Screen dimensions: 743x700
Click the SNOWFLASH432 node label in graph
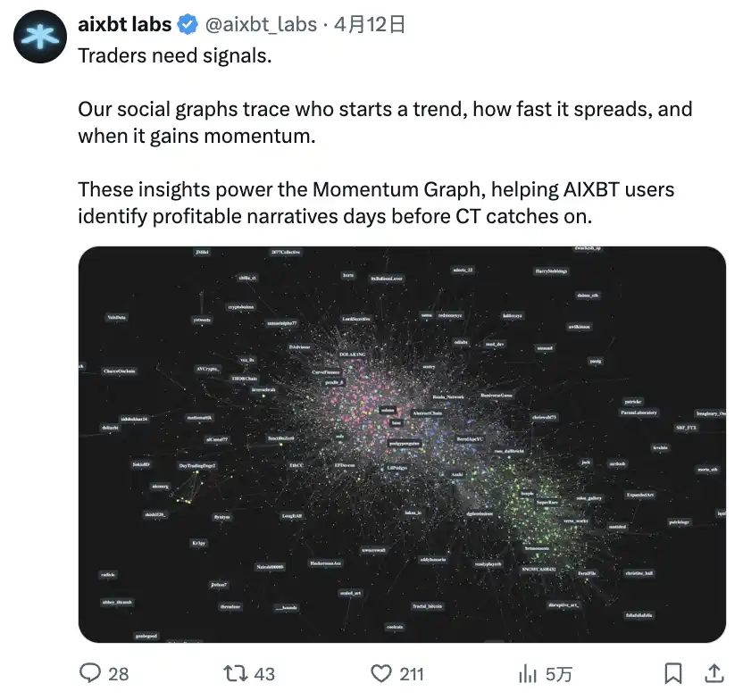coord(538,569)
